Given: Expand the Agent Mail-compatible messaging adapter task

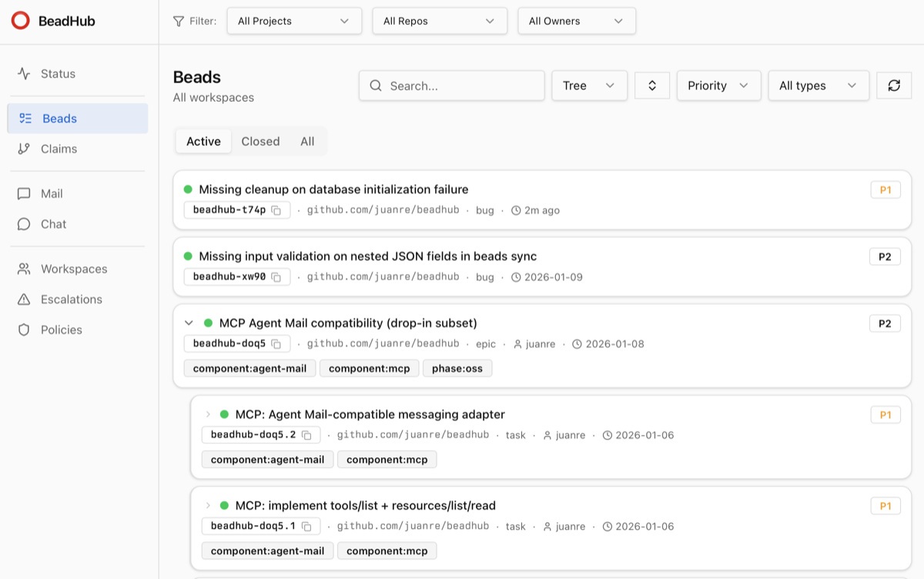Looking at the screenshot, I should pos(208,414).
